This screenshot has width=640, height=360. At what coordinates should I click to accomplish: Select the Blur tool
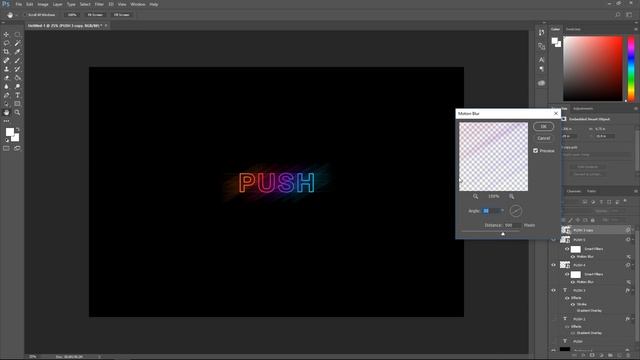pyautogui.click(x=6, y=86)
